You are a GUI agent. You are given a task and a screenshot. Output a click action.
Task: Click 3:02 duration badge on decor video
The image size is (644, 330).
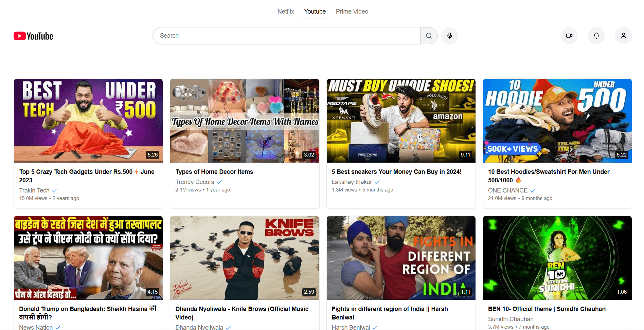[x=309, y=155]
